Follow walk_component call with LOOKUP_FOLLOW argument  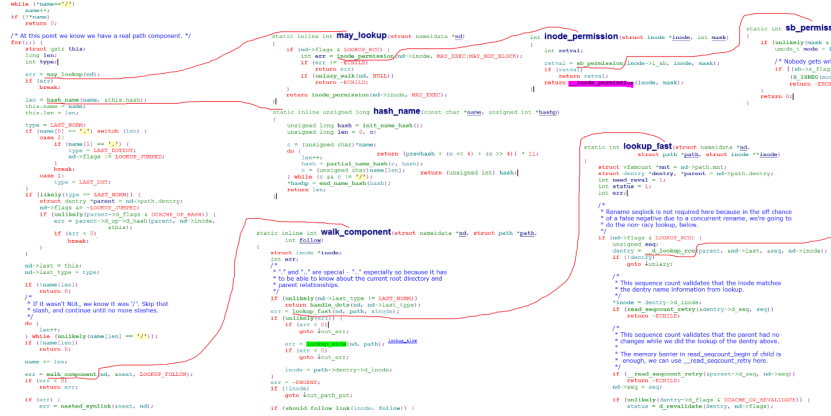(71, 374)
